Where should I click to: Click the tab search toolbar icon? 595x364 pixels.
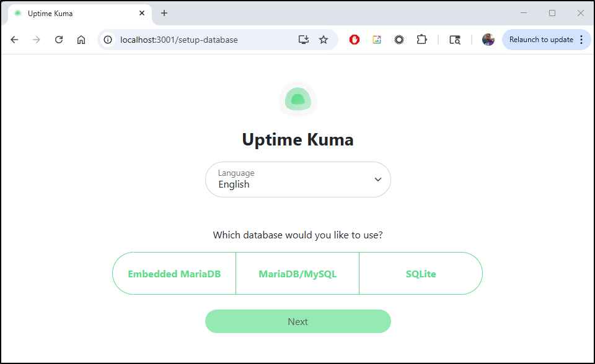[x=454, y=40]
